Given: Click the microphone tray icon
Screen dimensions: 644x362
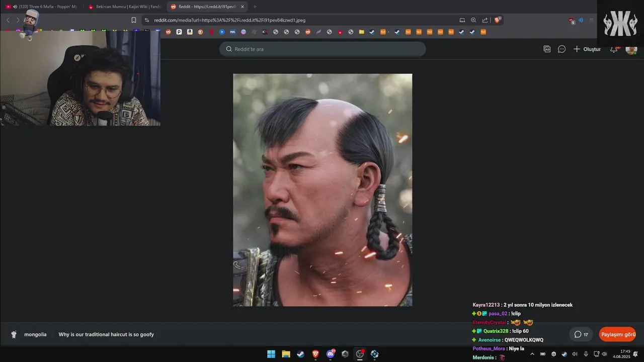Looking at the screenshot, I should click(586, 354).
